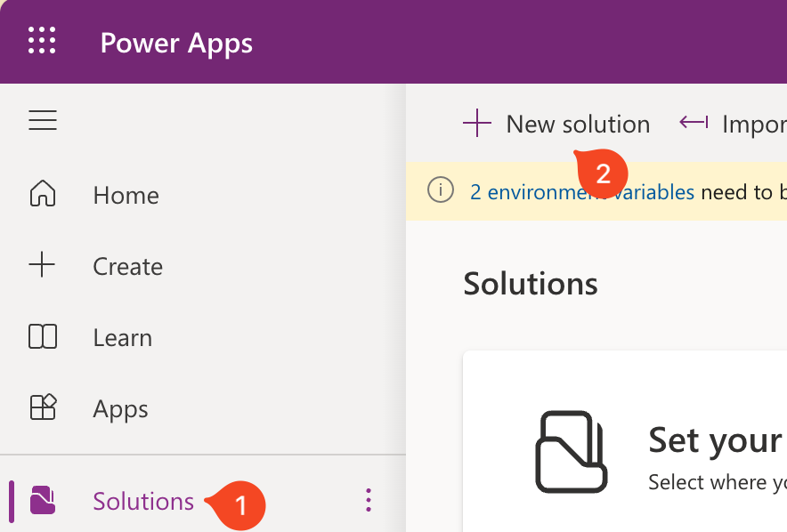Screen dimensions: 787x532
Task: Click the info icon in yellow banner
Action: [440, 190]
